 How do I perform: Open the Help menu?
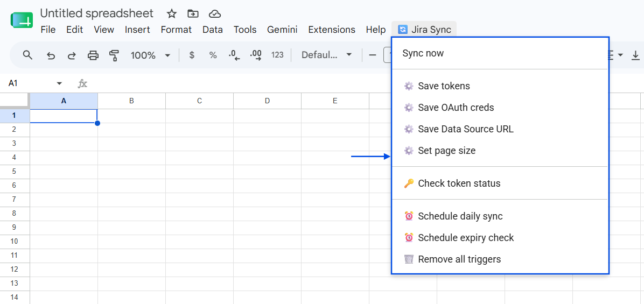tap(376, 30)
